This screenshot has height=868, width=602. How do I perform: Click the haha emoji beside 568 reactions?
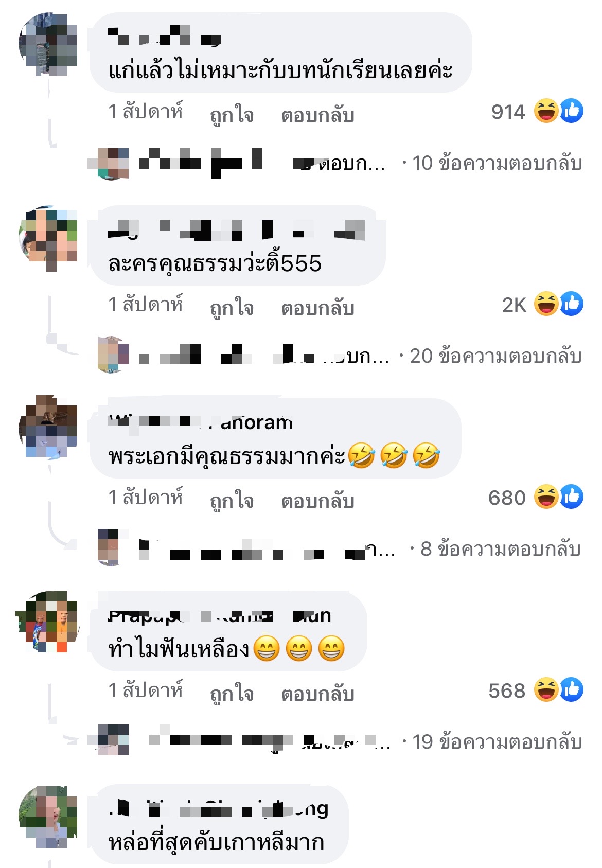[546, 690]
